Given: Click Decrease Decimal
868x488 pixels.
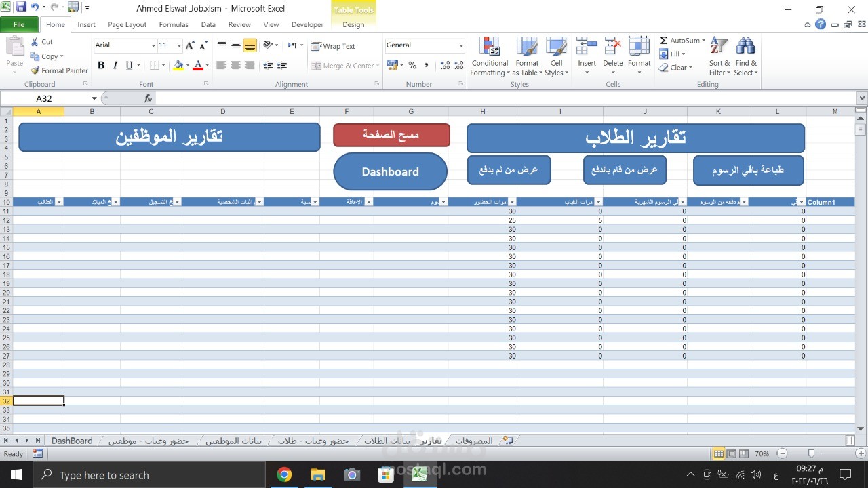Looking at the screenshot, I should coord(459,66).
